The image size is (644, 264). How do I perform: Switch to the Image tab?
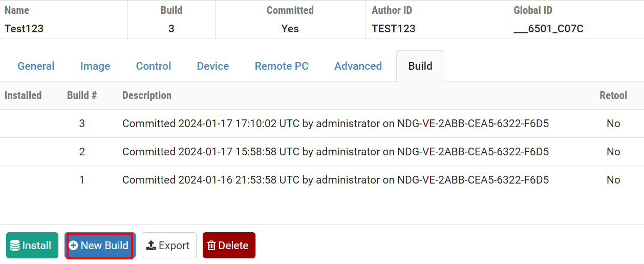(95, 66)
